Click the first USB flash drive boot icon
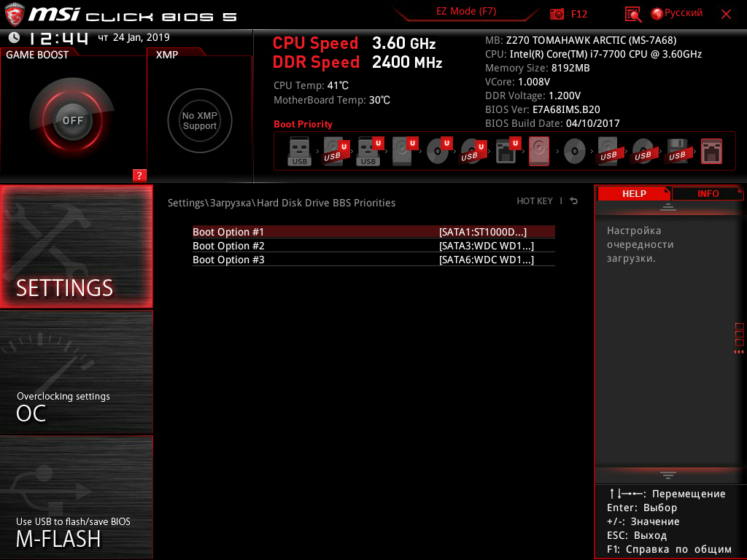747x560 pixels. [x=298, y=151]
